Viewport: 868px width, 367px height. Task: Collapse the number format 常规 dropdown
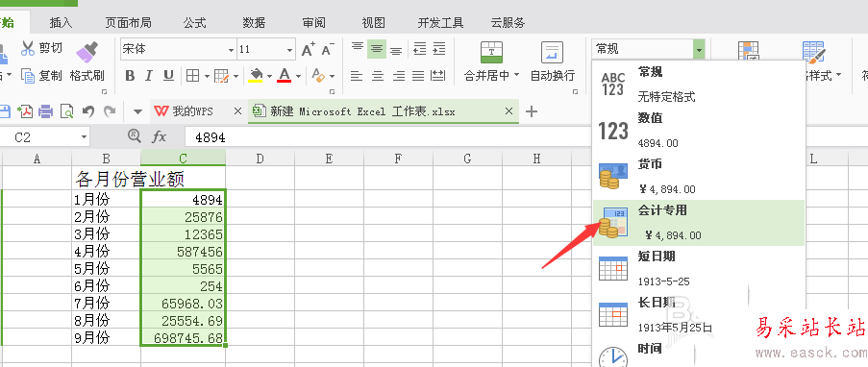coord(699,50)
